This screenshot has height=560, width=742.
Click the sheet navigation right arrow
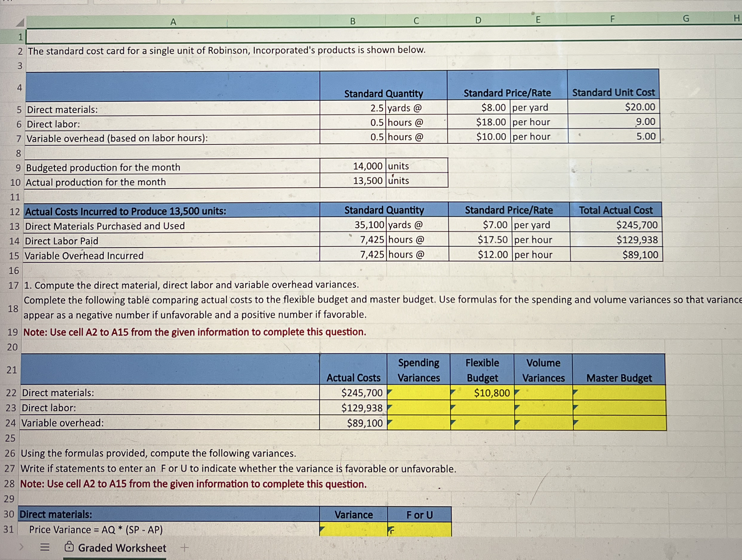22,547
